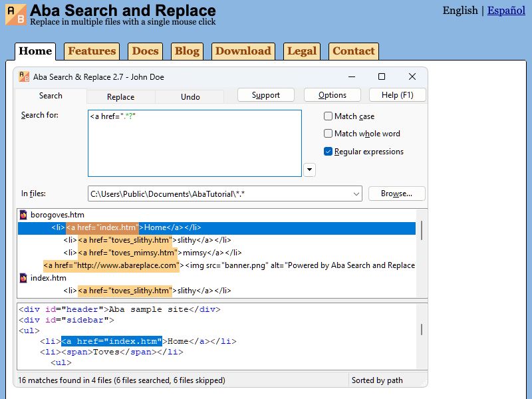This screenshot has height=399, width=532.
Task: Click inside the In files path field
Action: (199, 194)
